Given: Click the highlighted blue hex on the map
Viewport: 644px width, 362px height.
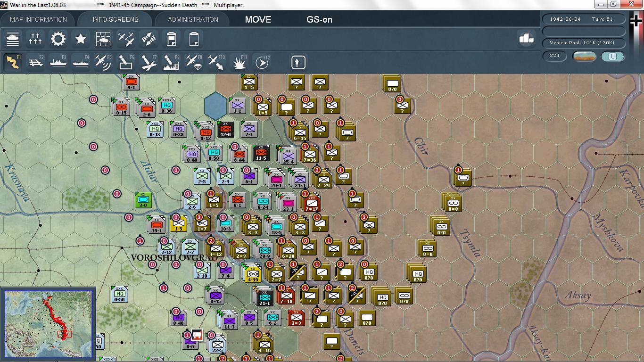Looking at the screenshot, I should pos(215,105).
